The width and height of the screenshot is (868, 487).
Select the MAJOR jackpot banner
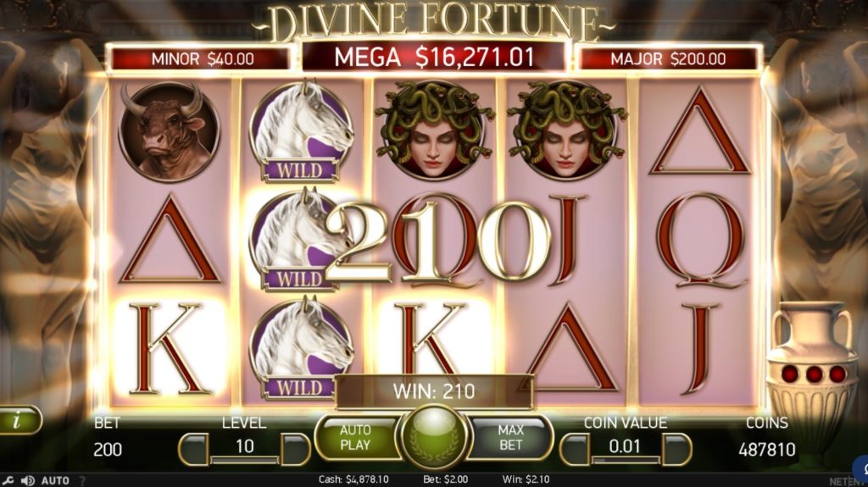click(668, 58)
